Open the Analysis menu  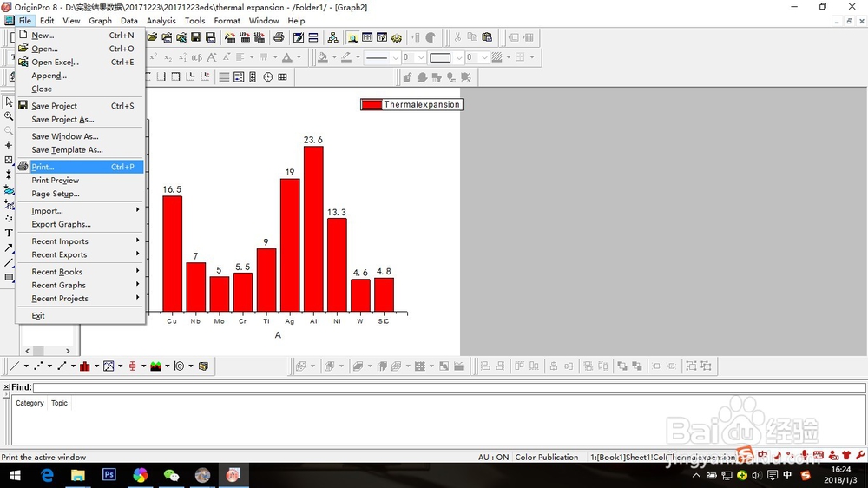pyautogui.click(x=161, y=21)
